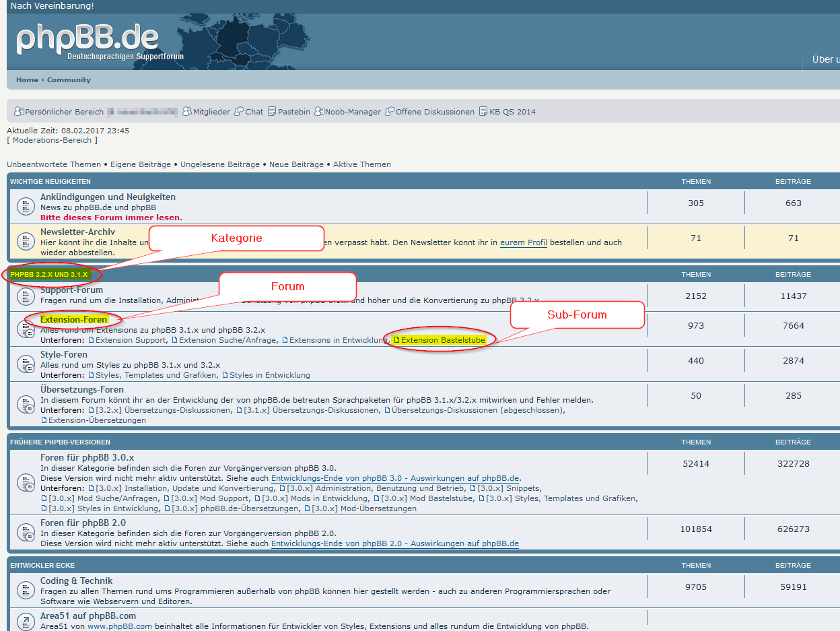
Task: Select Community in the breadcrumb bar
Action: click(x=69, y=80)
